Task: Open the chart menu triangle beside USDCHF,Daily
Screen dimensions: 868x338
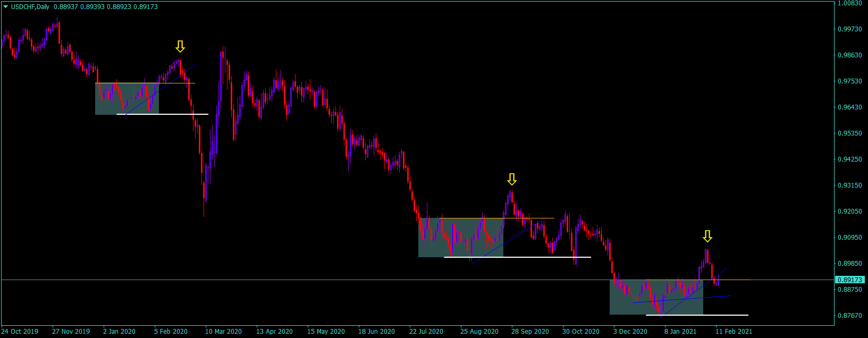Action: point(6,7)
